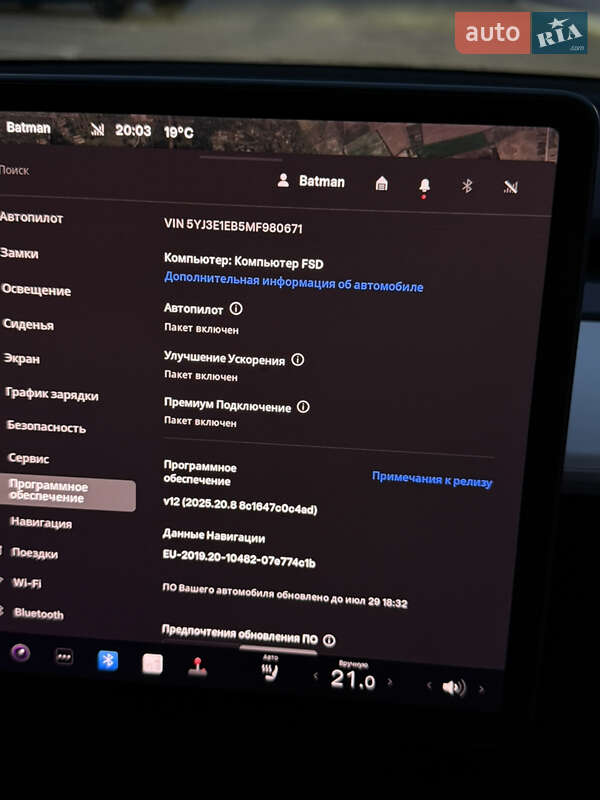Open Примечания к релизу link
Screen dimensions: 600x800
point(432,480)
